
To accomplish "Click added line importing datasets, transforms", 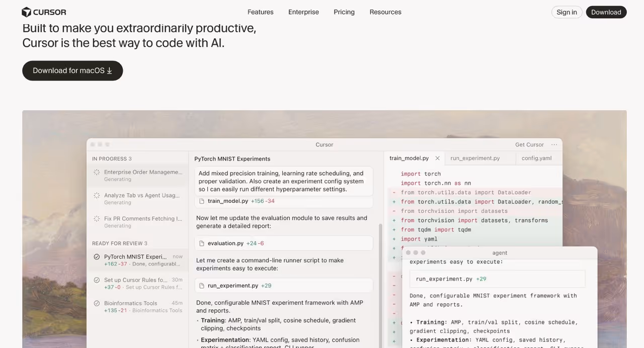I will (x=474, y=220).
